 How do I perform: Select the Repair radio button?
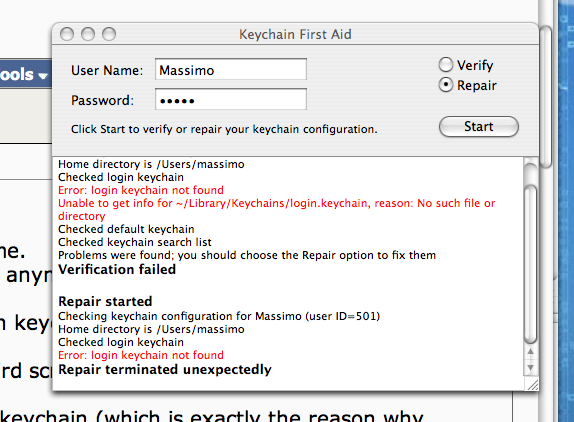click(x=446, y=85)
